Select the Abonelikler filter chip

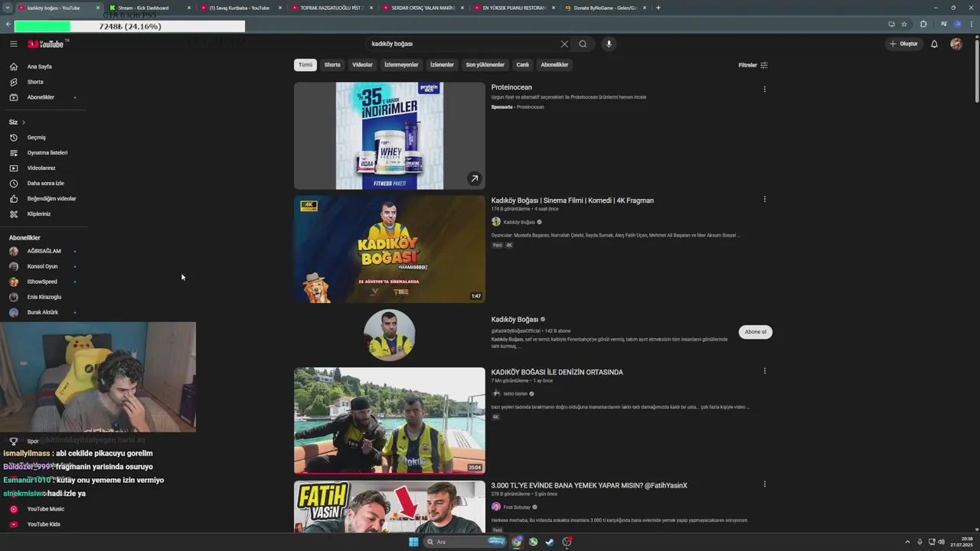click(554, 65)
